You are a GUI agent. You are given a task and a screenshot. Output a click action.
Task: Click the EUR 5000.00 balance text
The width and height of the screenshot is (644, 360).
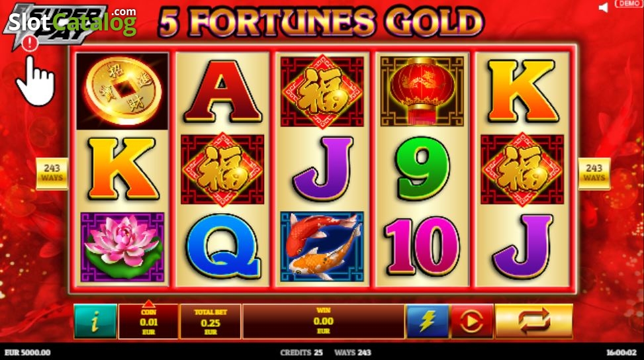coord(28,353)
